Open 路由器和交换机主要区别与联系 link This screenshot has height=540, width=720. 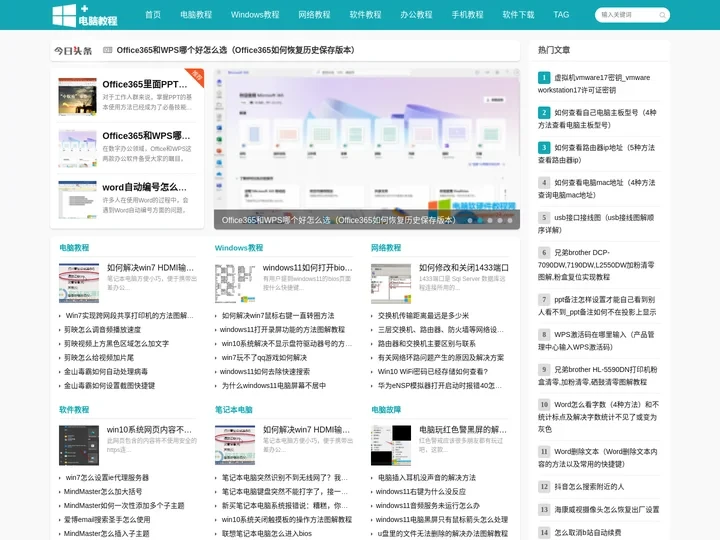427,343
